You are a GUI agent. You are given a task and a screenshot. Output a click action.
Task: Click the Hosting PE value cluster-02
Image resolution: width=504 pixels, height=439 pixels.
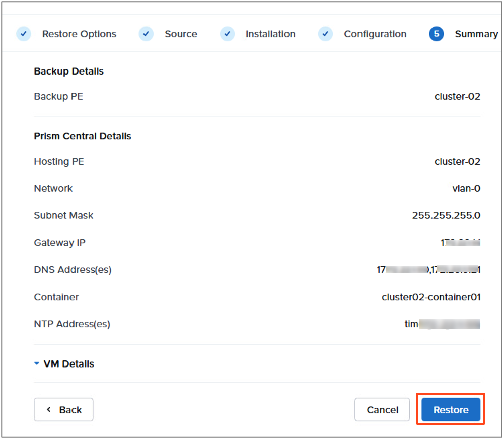tap(457, 161)
